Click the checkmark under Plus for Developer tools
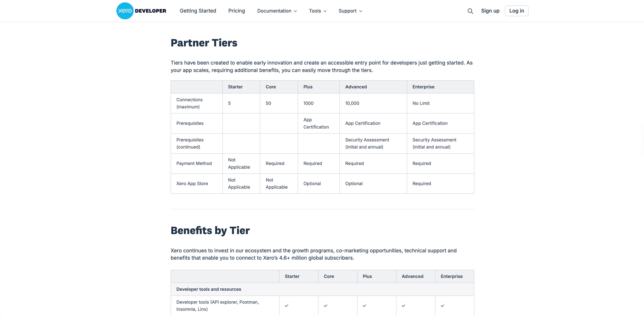The height and width of the screenshot is (315, 644). click(365, 306)
